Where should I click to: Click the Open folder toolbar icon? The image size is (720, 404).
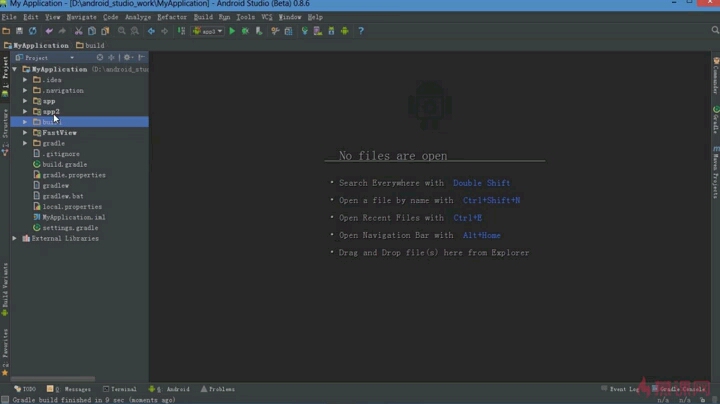click(6, 31)
